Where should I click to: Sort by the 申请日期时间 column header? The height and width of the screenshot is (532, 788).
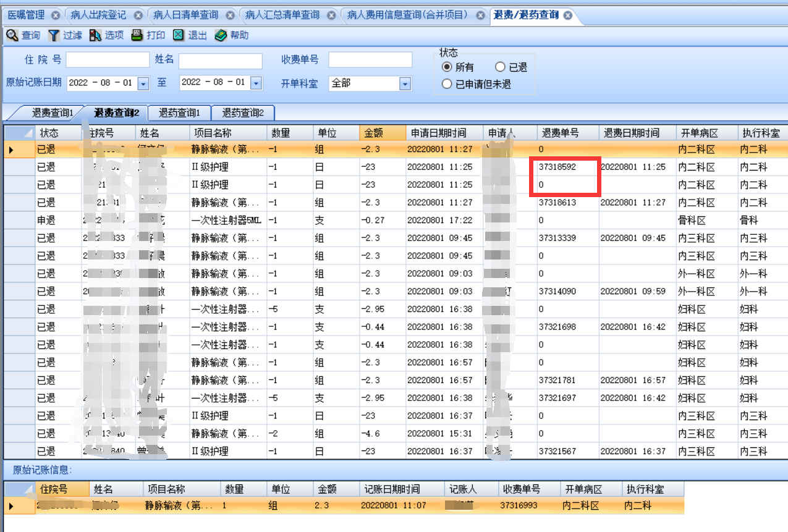coord(444,133)
